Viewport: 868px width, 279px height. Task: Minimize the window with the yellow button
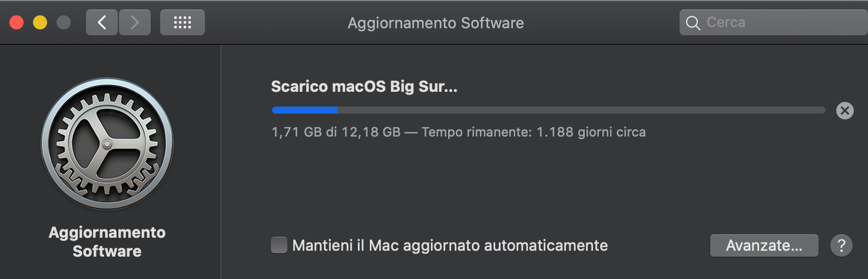click(40, 23)
